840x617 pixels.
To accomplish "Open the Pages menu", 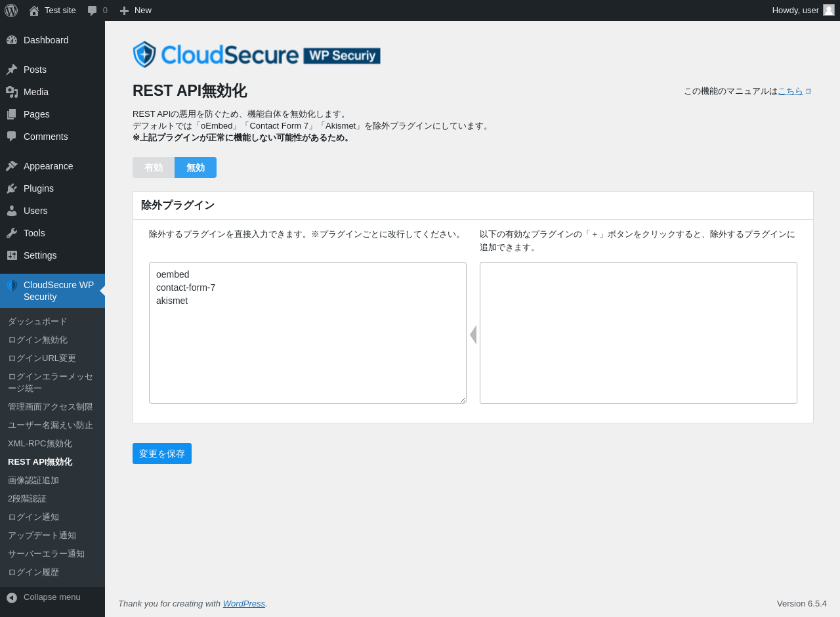I will [52, 114].
